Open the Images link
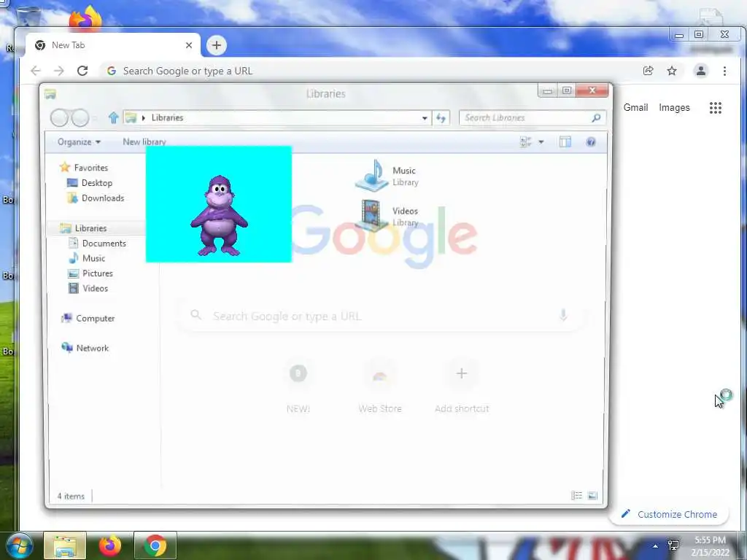Viewport: 747px width, 560px height. [674, 108]
